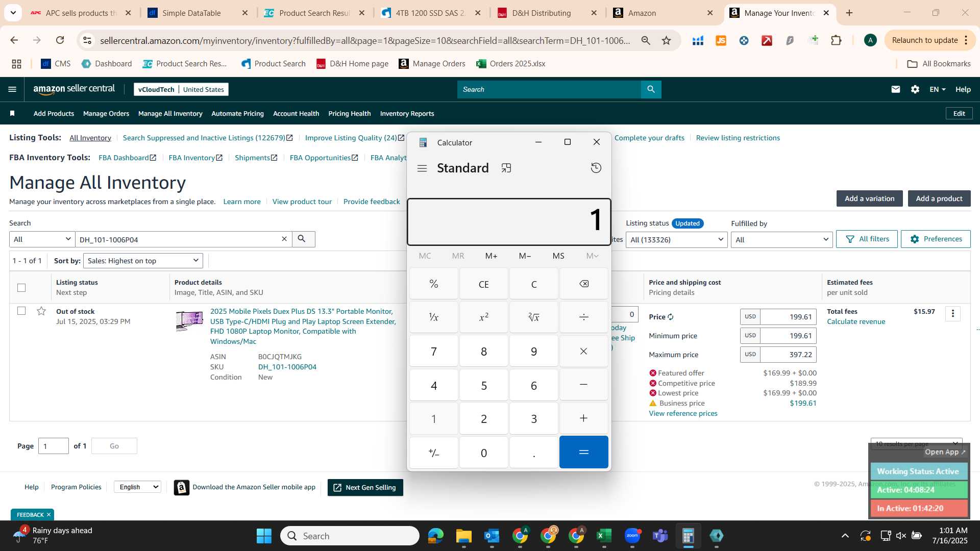Click the divide operator in Calculator

(x=584, y=317)
